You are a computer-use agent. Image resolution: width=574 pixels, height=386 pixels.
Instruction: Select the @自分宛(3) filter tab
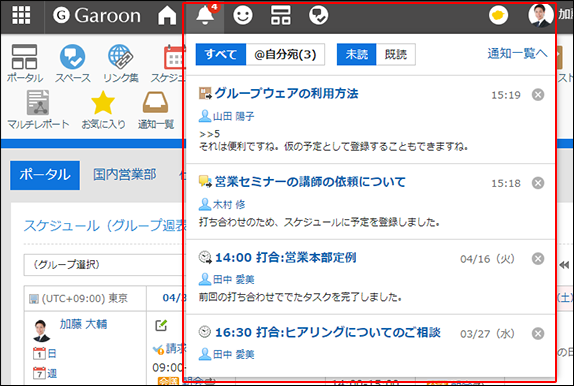pos(285,54)
